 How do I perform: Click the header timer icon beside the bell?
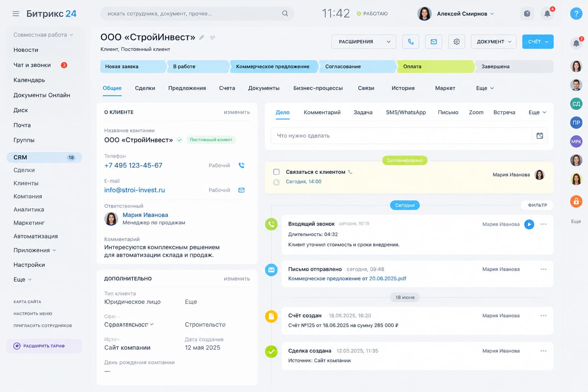(x=527, y=13)
